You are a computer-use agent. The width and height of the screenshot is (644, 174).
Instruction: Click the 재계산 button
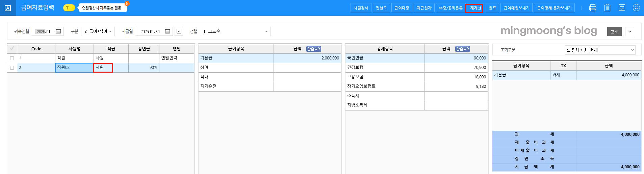click(474, 8)
